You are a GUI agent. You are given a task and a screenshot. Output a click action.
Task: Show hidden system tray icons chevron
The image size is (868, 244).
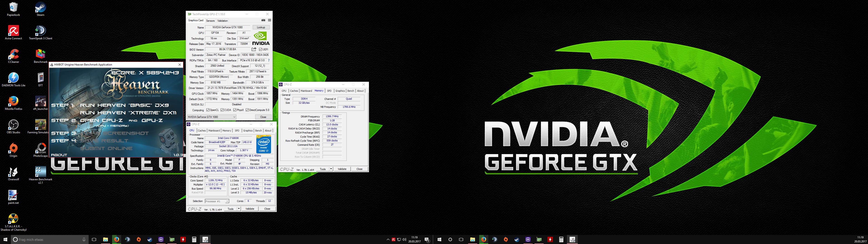click(x=388, y=240)
